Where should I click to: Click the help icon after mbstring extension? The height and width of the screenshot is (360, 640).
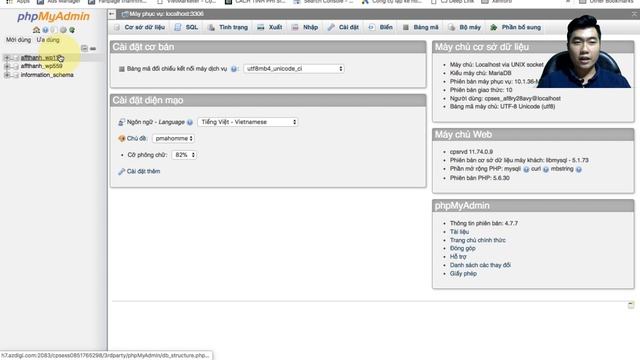(x=579, y=169)
